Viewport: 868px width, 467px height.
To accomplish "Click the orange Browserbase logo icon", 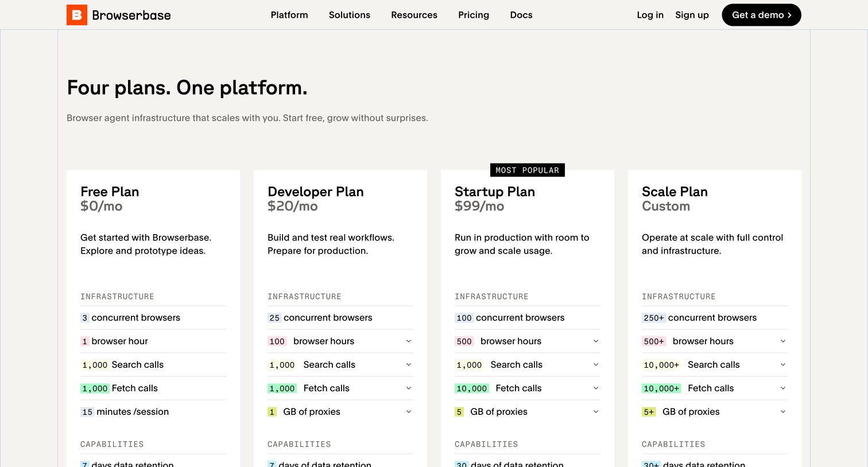I will (x=77, y=15).
